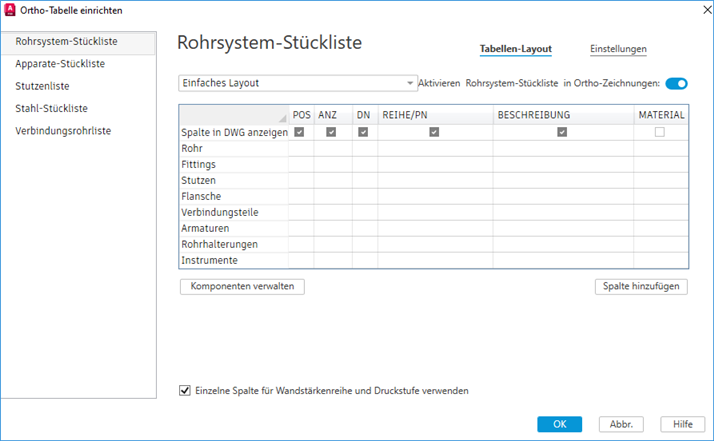Toggle Rohrsystem-Stückliste activation switch
This screenshot has width=714, height=441.
676,83
